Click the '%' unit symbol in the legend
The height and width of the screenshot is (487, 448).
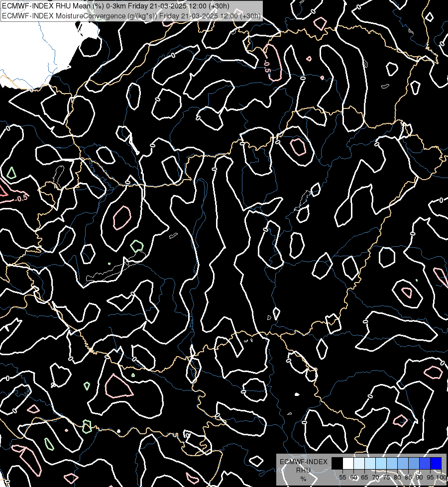[x=303, y=479]
